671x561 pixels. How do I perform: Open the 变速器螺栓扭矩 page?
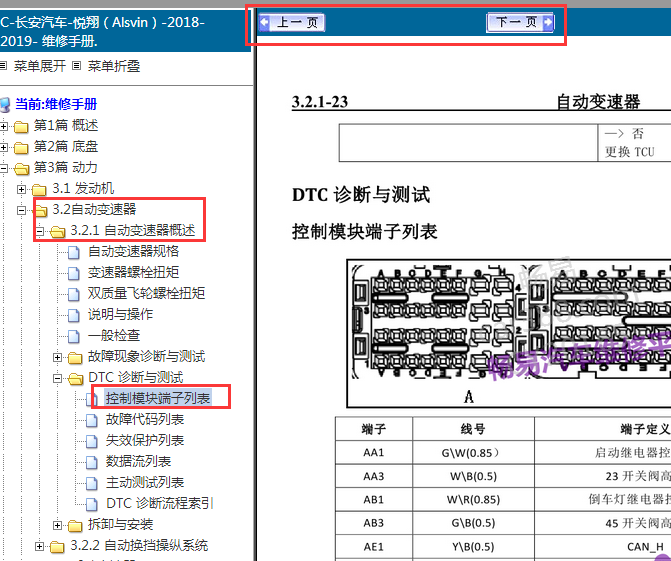[134, 273]
